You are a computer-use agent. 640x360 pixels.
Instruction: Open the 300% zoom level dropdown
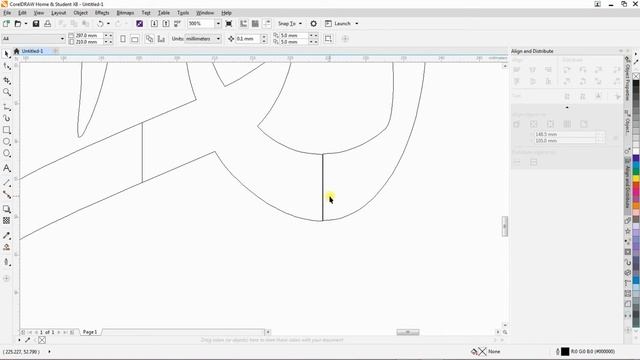pyautogui.click(x=218, y=24)
